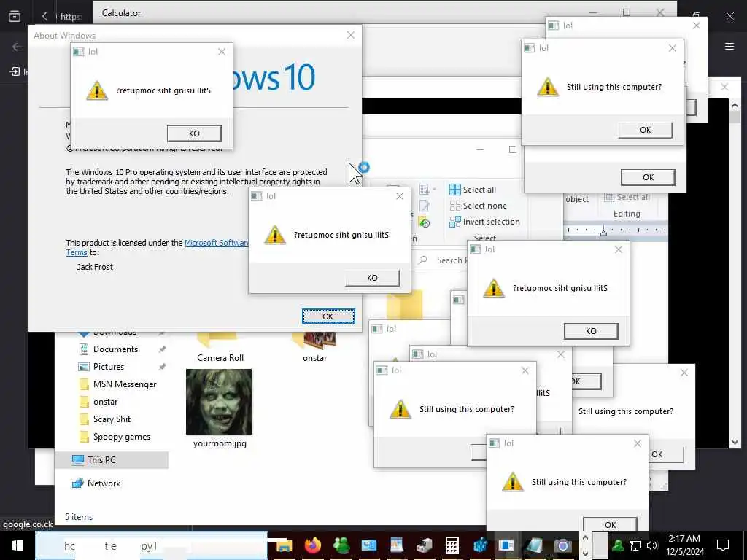The height and width of the screenshot is (560, 747).
Task: Open the Notepad taskbar icon
Action: pos(535,545)
